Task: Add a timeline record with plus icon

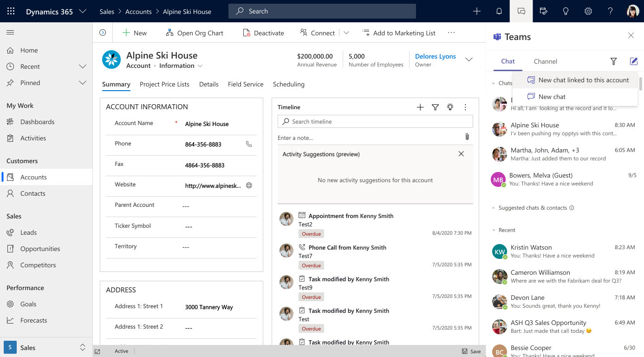Action: point(420,107)
